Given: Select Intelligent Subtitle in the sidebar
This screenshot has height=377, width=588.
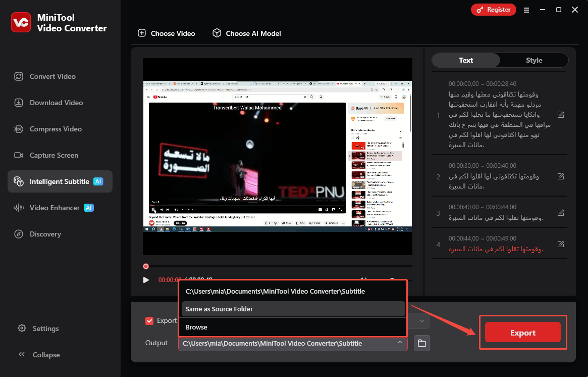Looking at the screenshot, I should click(x=60, y=181).
